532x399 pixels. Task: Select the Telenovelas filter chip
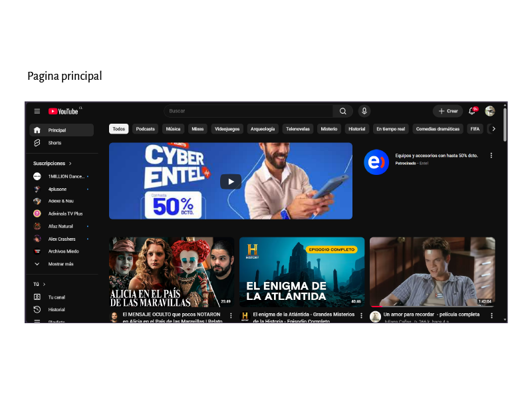(297, 129)
